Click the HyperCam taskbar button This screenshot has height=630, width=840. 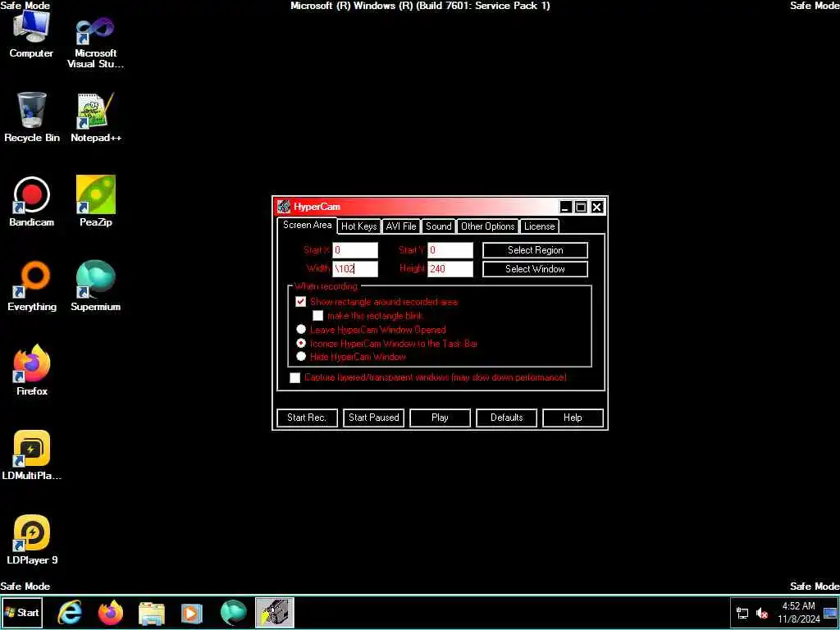tap(274, 613)
